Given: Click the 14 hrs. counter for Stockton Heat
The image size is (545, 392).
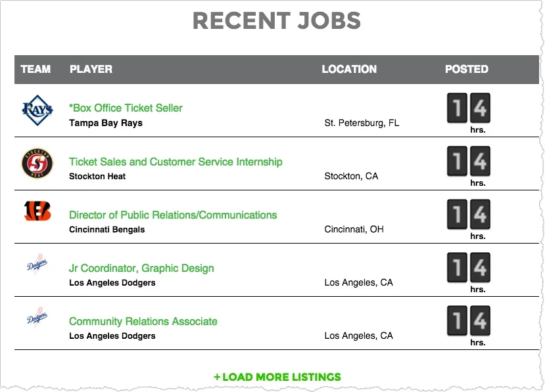Looking at the screenshot, I should (x=469, y=166).
